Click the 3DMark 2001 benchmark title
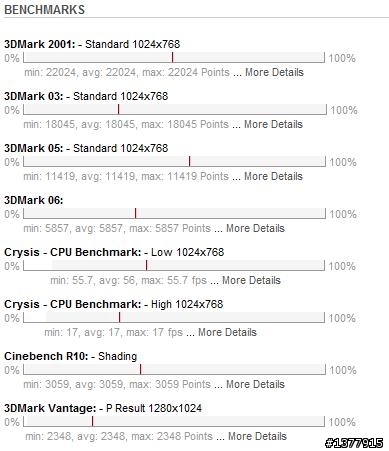The height and width of the screenshot is (451, 389). [40, 44]
